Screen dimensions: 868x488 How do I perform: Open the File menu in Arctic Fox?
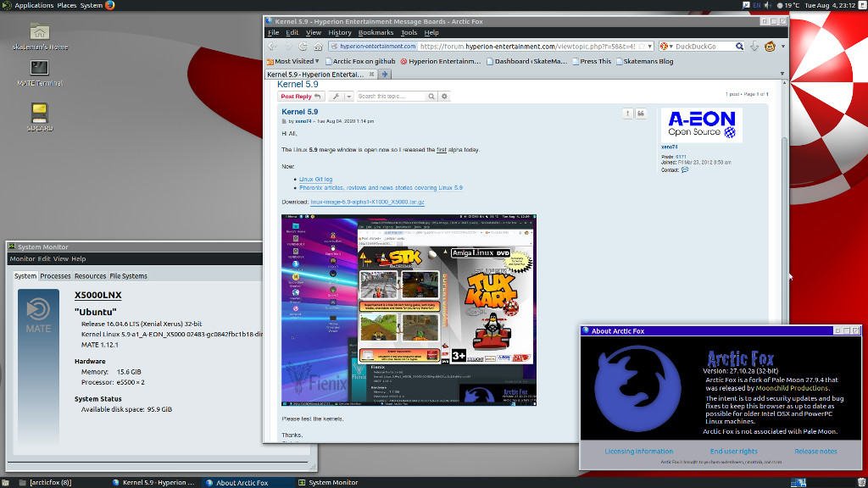click(274, 33)
